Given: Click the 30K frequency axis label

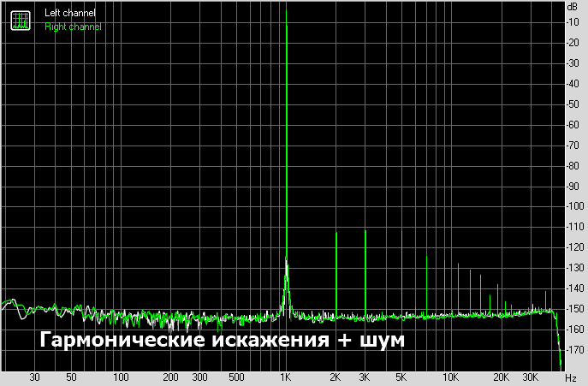Looking at the screenshot, I should (531, 377).
